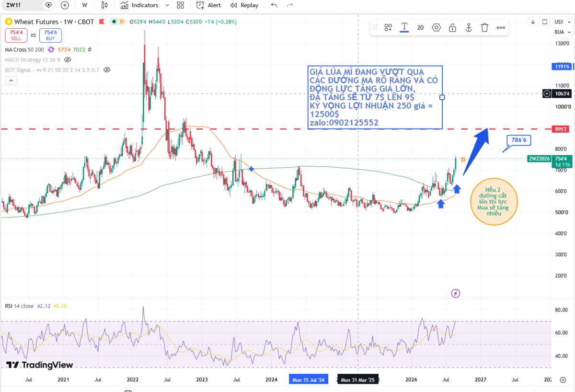Click the down arrow button near price scale
575x392 pixels.
tap(533, 22)
